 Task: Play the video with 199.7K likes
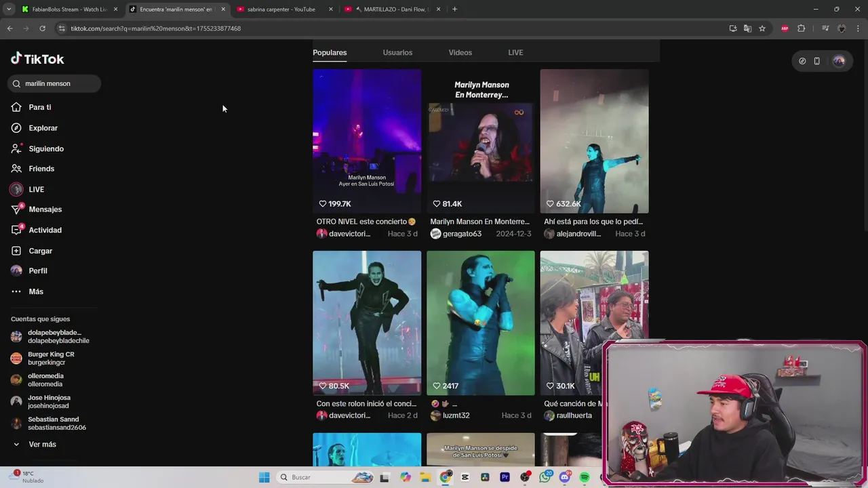coord(367,141)
